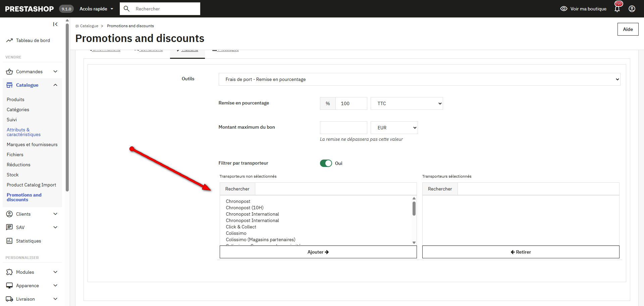644x306 pixels.
Task: Click Catalogue breadcrumb link
Action: tap(89, 26)
